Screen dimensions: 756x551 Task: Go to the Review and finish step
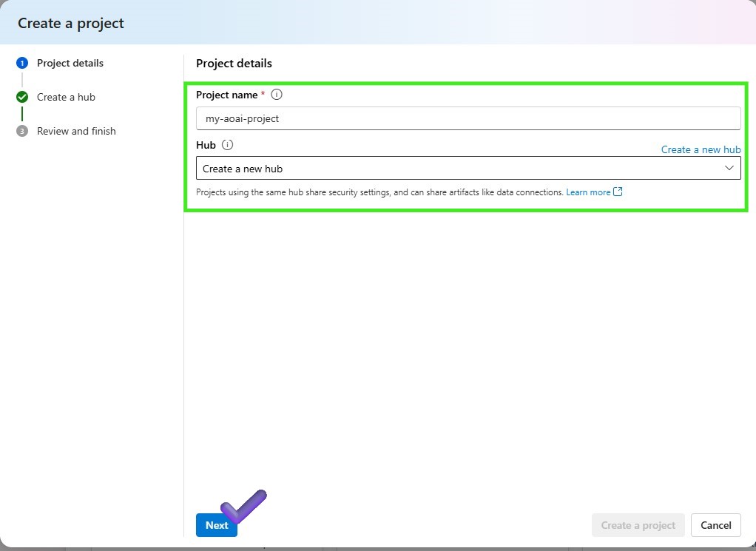click(76, 131)
